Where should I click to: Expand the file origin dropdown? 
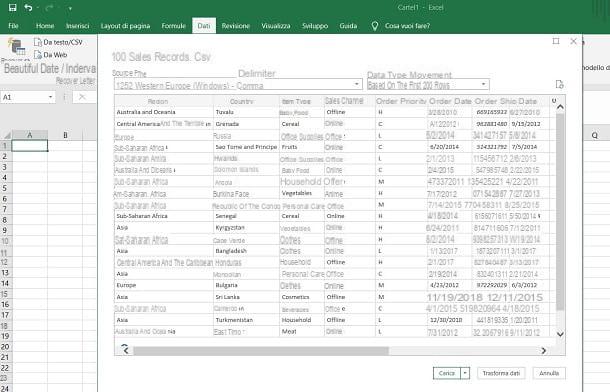(x=356, y=84)
